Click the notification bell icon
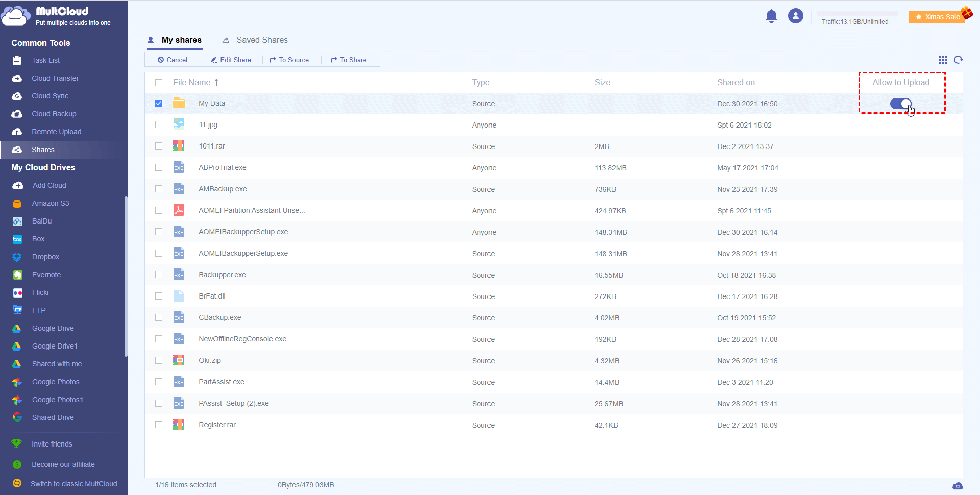The image size is (980, 495). coord(771,16)
